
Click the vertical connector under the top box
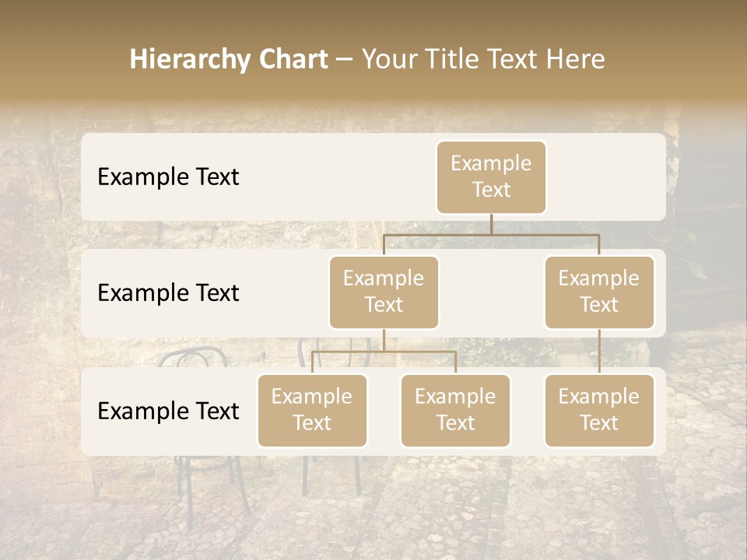point(491,224)
